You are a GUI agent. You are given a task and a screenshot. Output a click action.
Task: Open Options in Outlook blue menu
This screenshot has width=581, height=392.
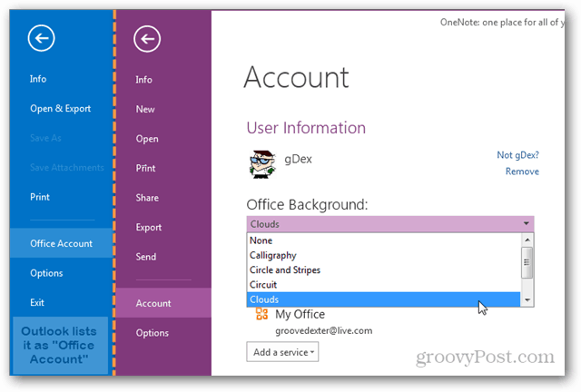click(x=46, y=273)
